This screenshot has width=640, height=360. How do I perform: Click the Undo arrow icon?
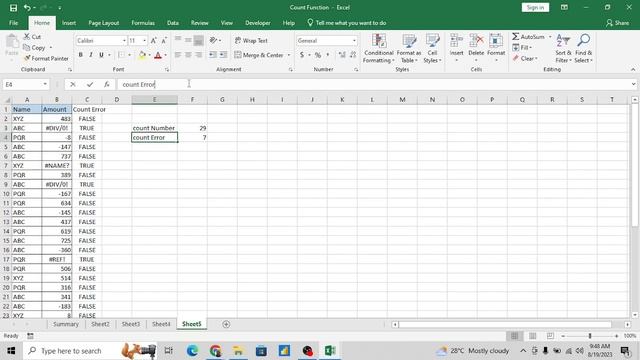point(27,8)
